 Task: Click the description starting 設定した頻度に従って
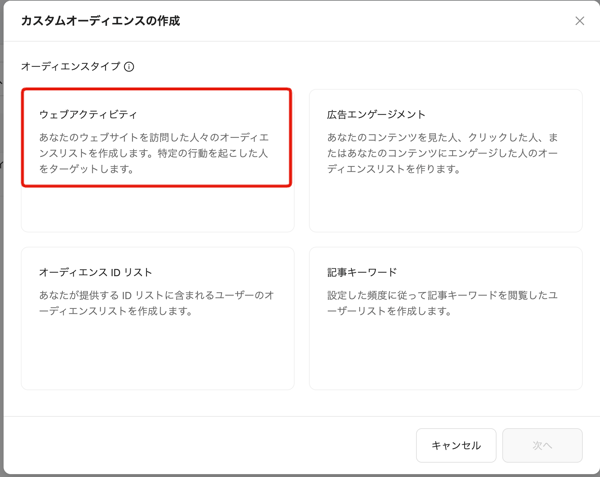(442, 303)
